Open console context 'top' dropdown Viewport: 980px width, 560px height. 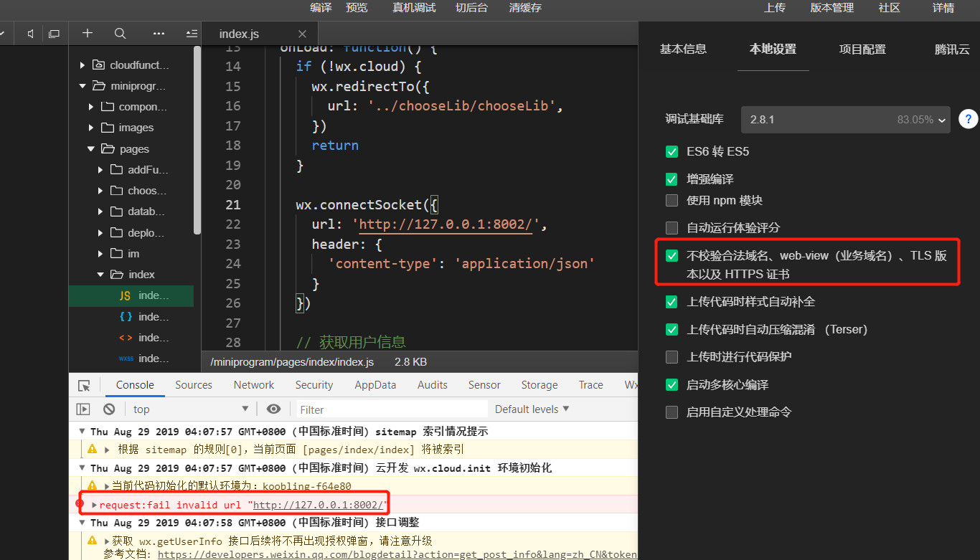(190, 409)
